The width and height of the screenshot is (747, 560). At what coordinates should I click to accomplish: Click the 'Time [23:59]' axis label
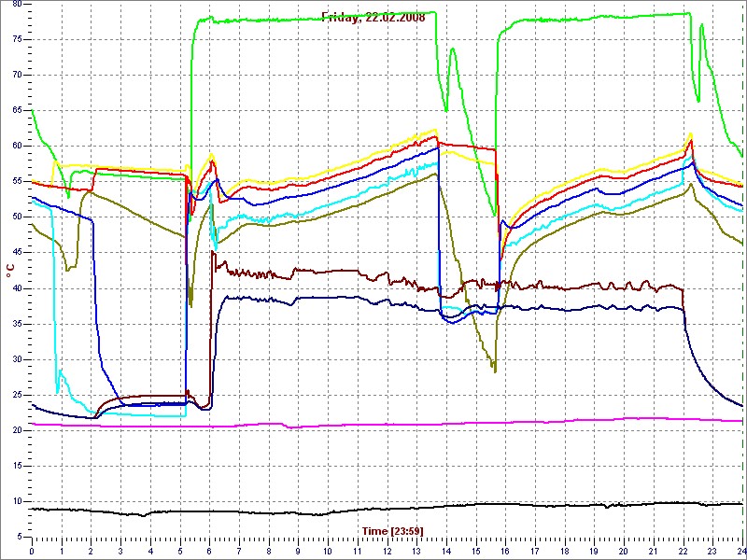(x=392, y=530)
